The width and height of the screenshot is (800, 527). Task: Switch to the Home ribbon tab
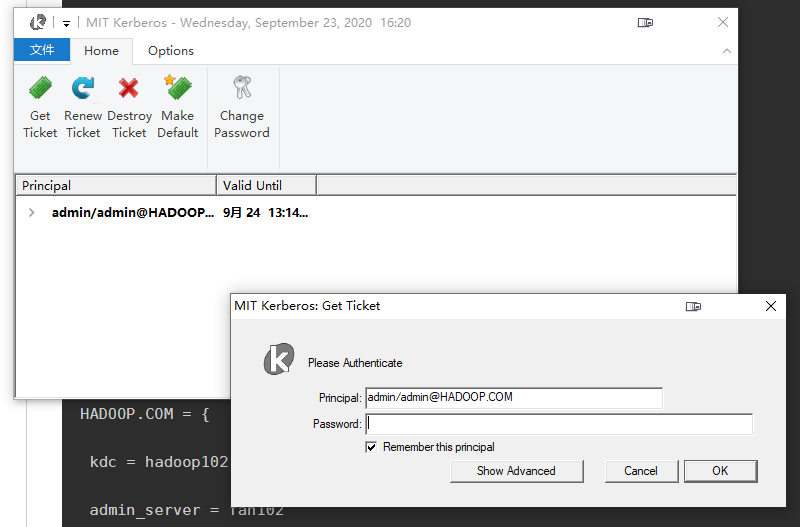(102, 51)
